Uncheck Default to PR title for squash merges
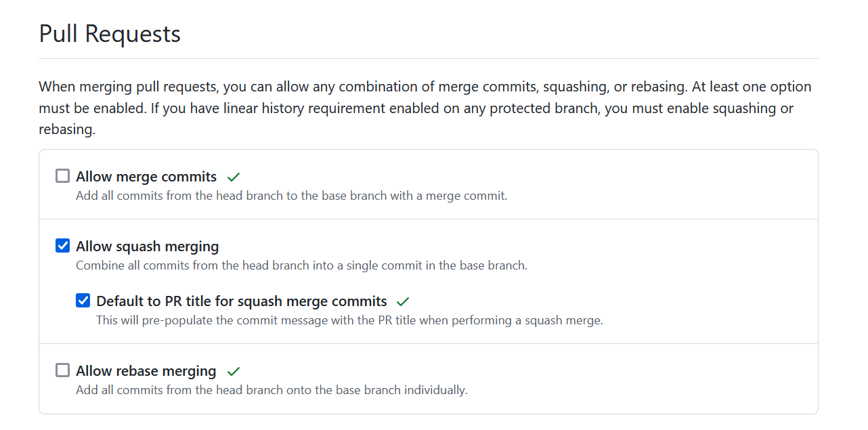Image resolution: width=868 pixels, height=430 pixels. tap(83, 299)
